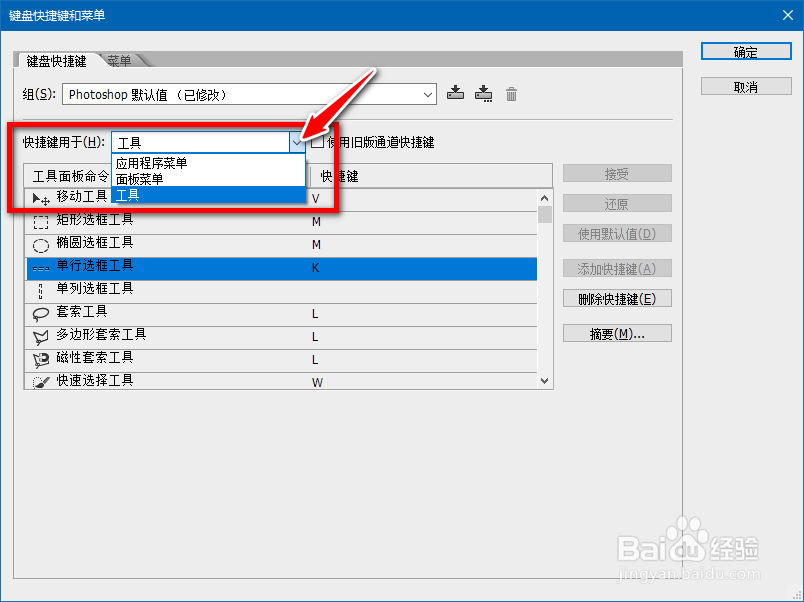Click the 删除快捷键(E) button
The image size is (804, 602).
617,299
